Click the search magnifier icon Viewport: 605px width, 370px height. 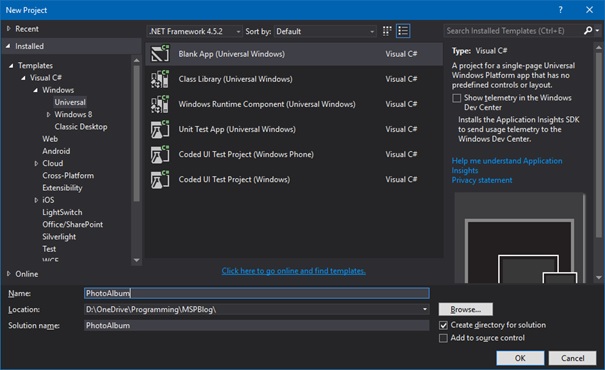pyautogui.click(x=588, y=30)
